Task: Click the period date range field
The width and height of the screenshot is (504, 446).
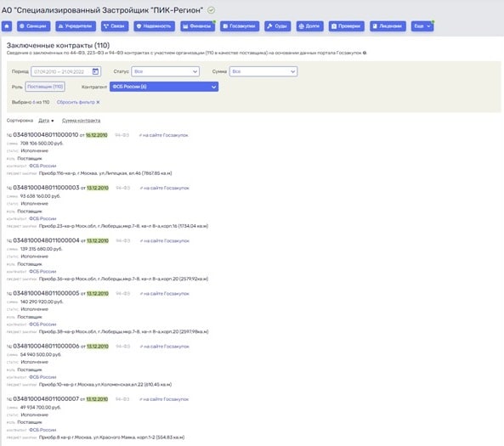Action: coord(66,71)
